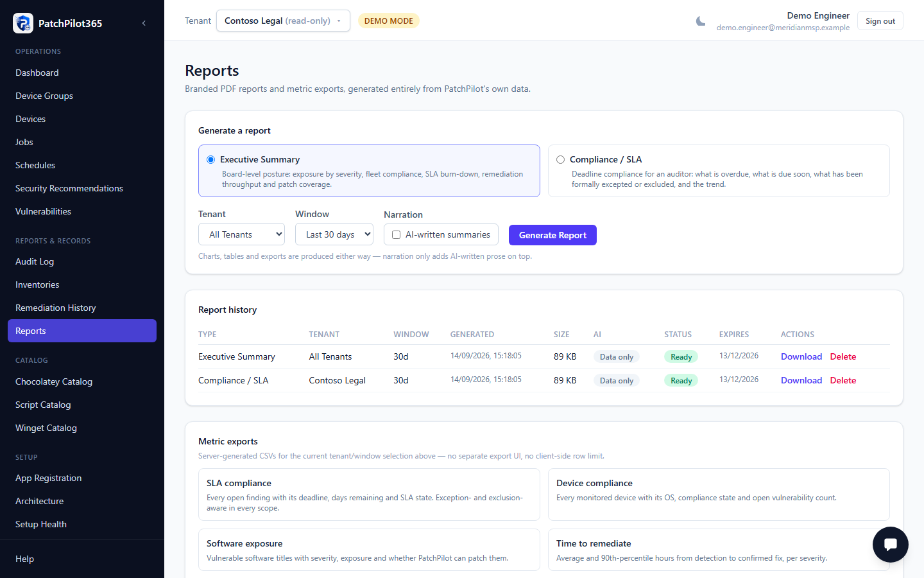924x578 pixels.
Task: Open the Audit Log
Action: click(x=82, y=261)
